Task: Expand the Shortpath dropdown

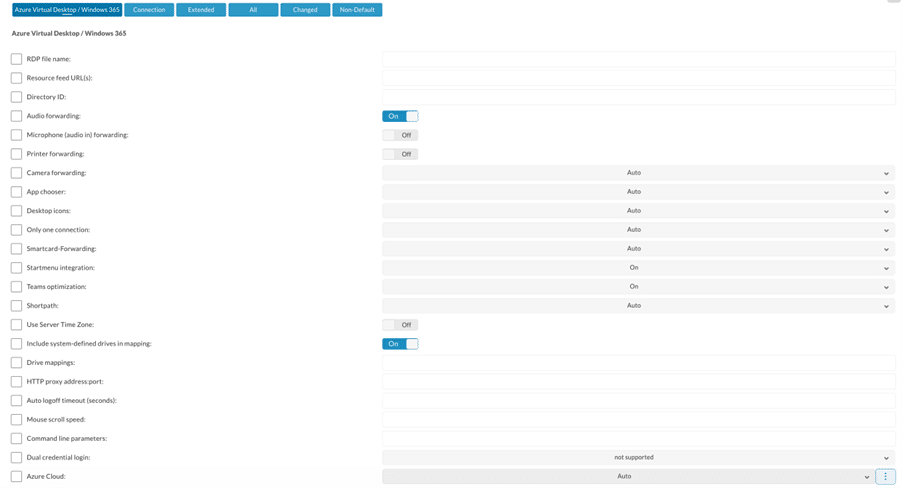Action: pyautogui.click(x=639, y=306)
